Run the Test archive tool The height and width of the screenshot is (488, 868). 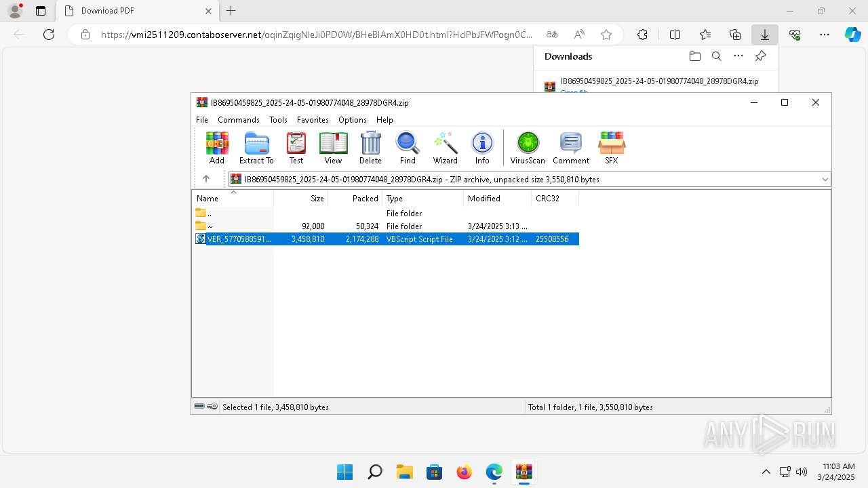pyautogui.click(x=296, y=148)
